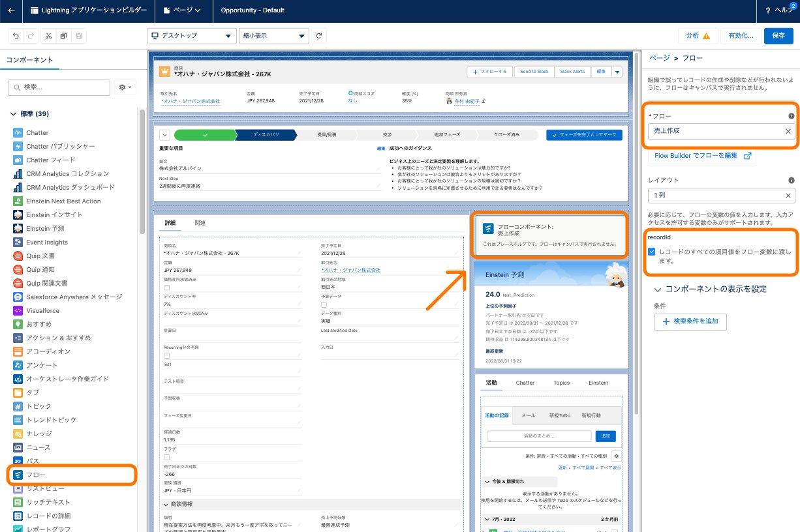This screenshot has height=532, width=800.
Task: Click the ページ breadcrumb link
Action: [x=659, y=58]
